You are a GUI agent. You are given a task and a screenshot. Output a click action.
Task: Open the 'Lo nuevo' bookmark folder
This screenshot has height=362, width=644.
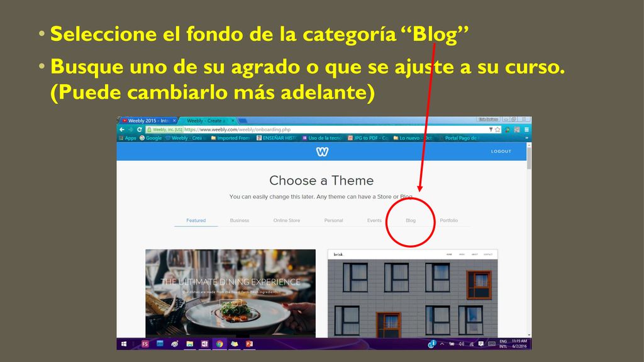click(x=413, y=138)
